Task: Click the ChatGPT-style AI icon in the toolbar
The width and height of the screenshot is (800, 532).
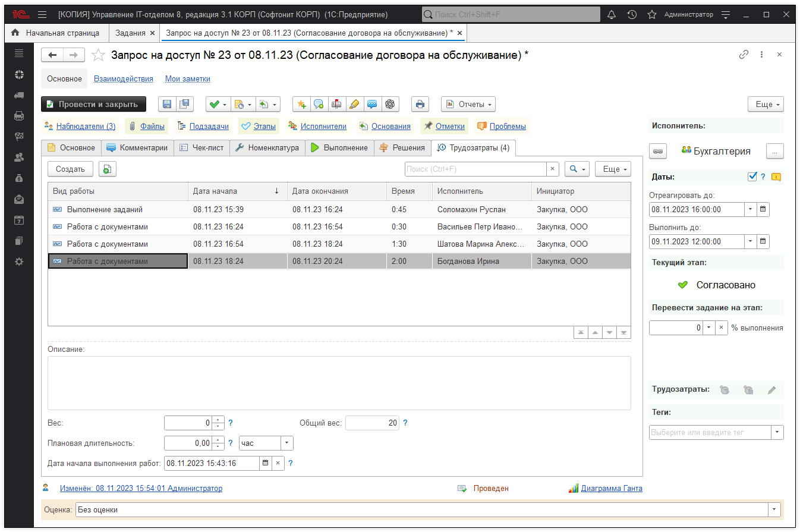Action: [x=390, y=104]
